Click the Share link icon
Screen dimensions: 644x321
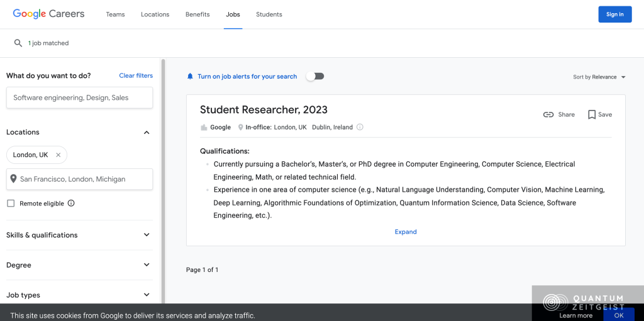click(548, 114)
